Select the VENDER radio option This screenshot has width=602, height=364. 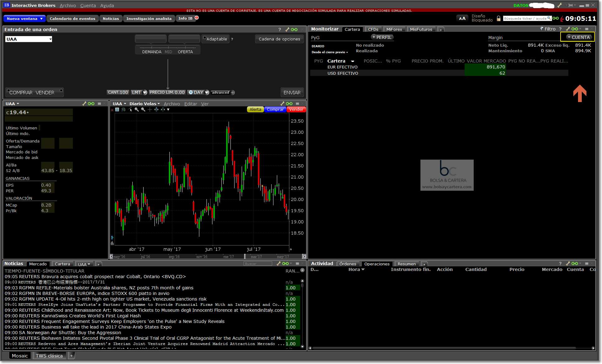[x=49, y=92]
